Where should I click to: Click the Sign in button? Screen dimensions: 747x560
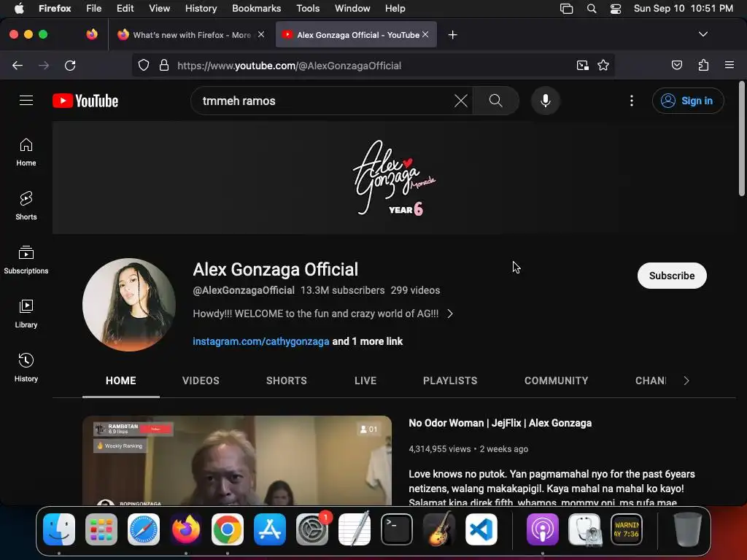click(688, 101)
